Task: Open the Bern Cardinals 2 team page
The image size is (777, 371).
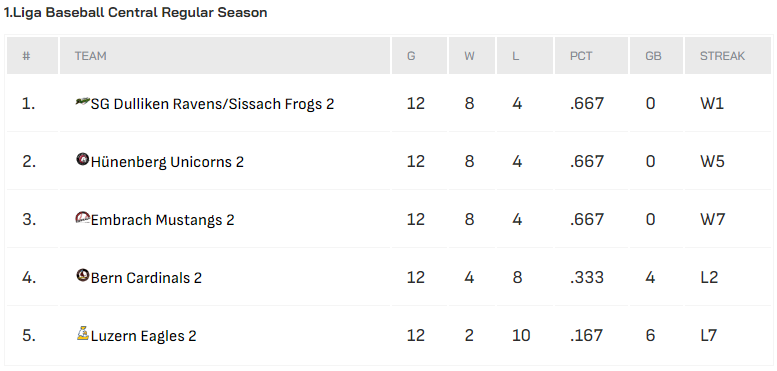Action: click(x=146, y=278)
